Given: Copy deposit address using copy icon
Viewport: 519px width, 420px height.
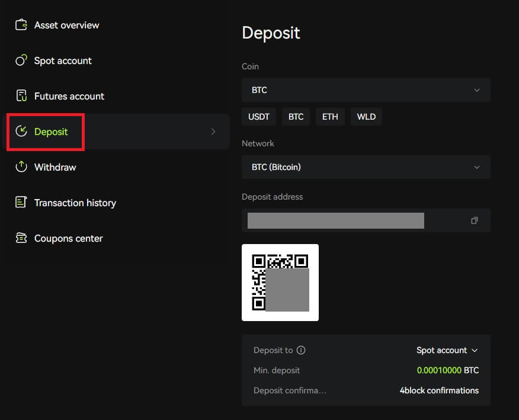Looking at the screenshot, I should tap(474, 220).
